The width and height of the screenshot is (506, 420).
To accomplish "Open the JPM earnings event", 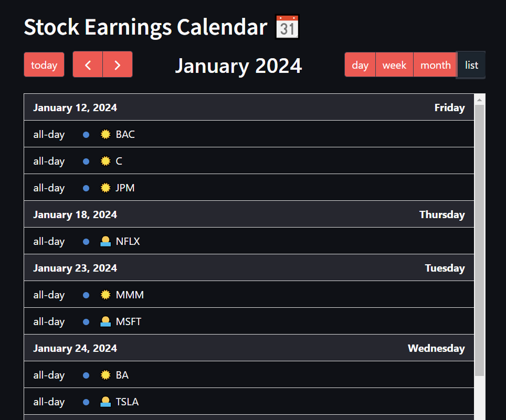I will [249, 188].
